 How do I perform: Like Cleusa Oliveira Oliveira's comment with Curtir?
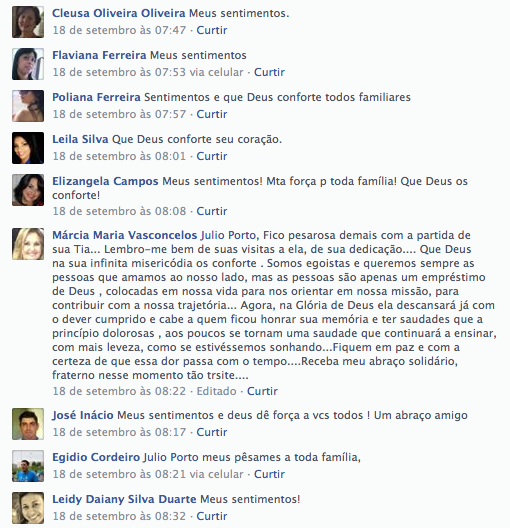click(212, 30)
